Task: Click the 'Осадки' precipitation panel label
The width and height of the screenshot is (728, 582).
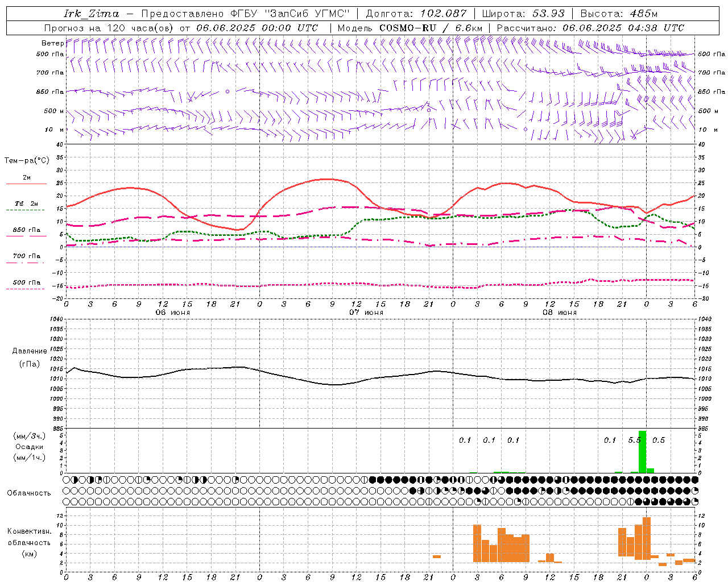Action: click(29, 447)
